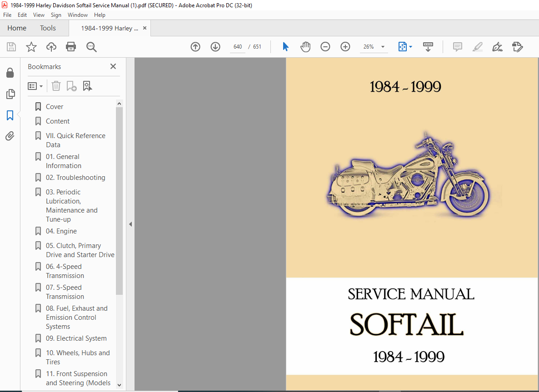Screen dimensions: 539x392
Task: Open zoom level dropdown arrow
Action: [383, 47]
